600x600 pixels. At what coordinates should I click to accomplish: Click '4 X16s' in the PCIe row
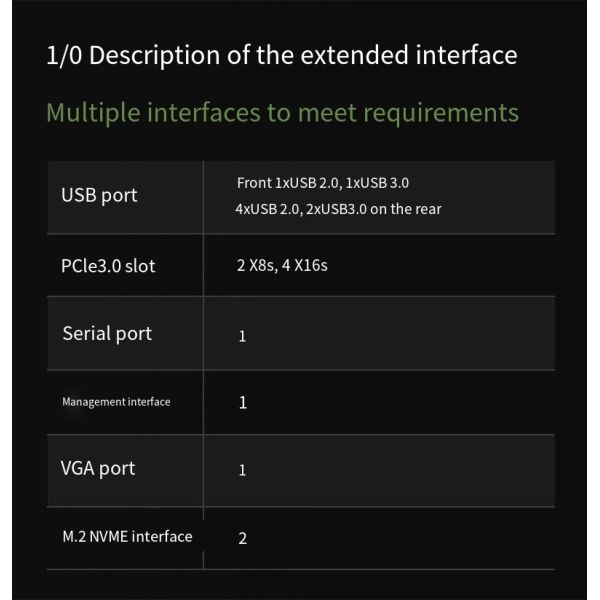point(309,267)
